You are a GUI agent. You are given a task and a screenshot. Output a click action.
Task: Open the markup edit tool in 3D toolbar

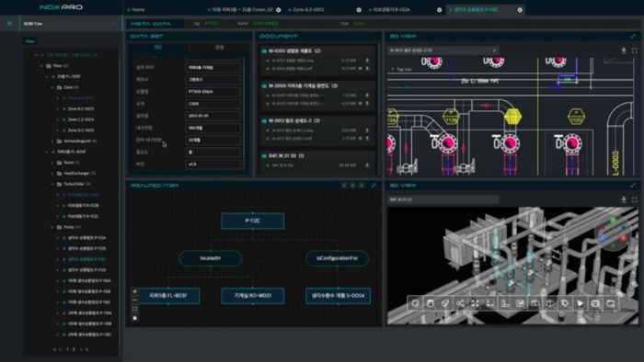[520, 304]
